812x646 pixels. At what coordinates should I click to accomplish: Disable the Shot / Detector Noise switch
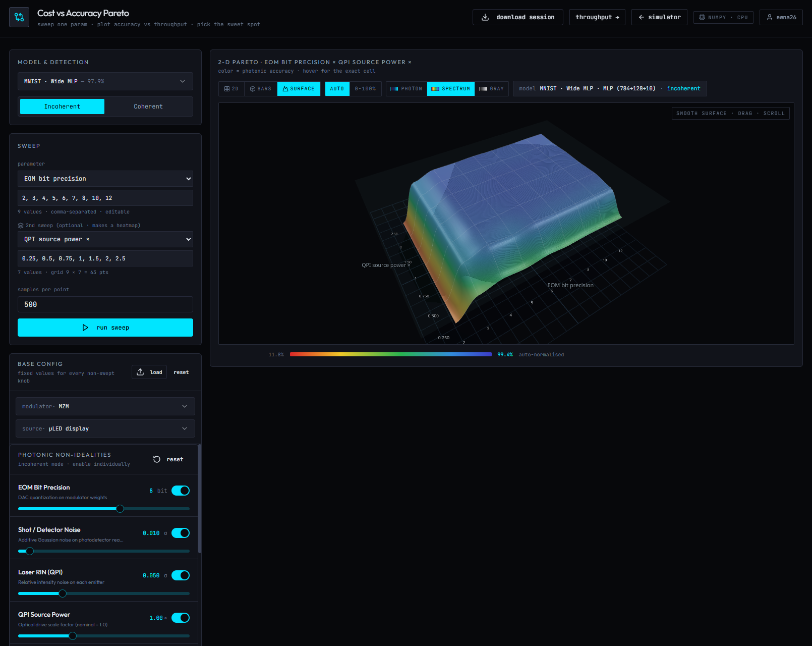(181, 533)
